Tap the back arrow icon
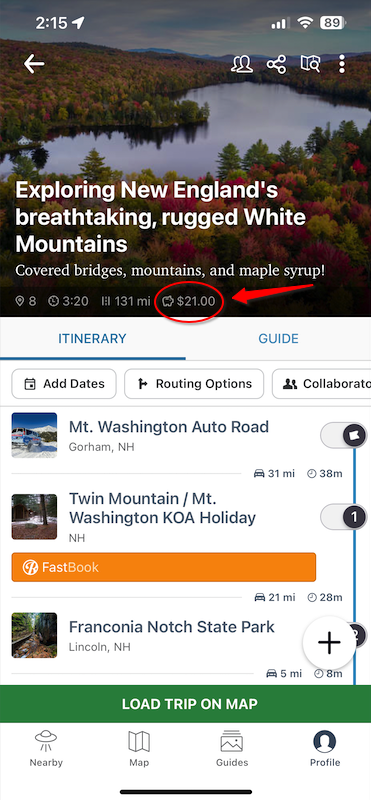371x800 pixels. (34, 64)
